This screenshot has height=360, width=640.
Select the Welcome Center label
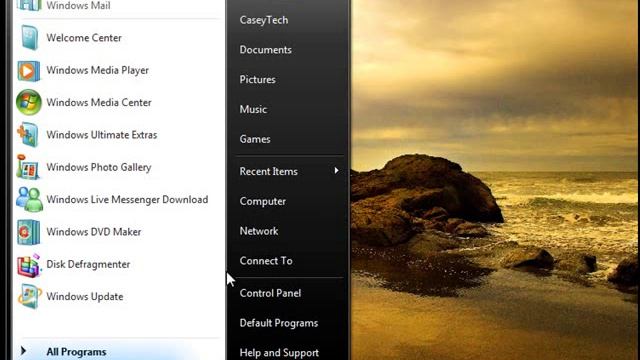coord(84,38)
